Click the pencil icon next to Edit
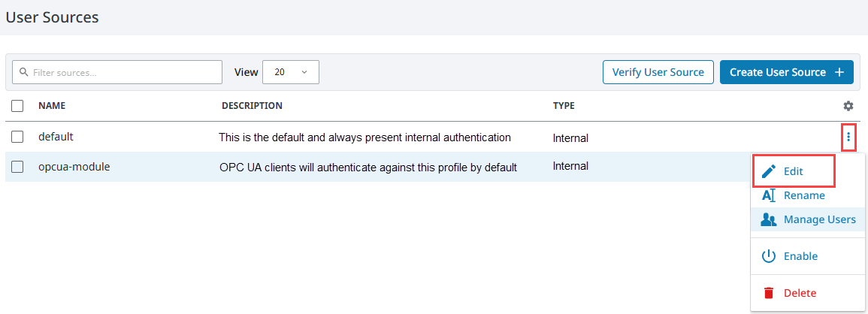Image resolution: width=868 pixels, height=314 pixels. [768, 172]
